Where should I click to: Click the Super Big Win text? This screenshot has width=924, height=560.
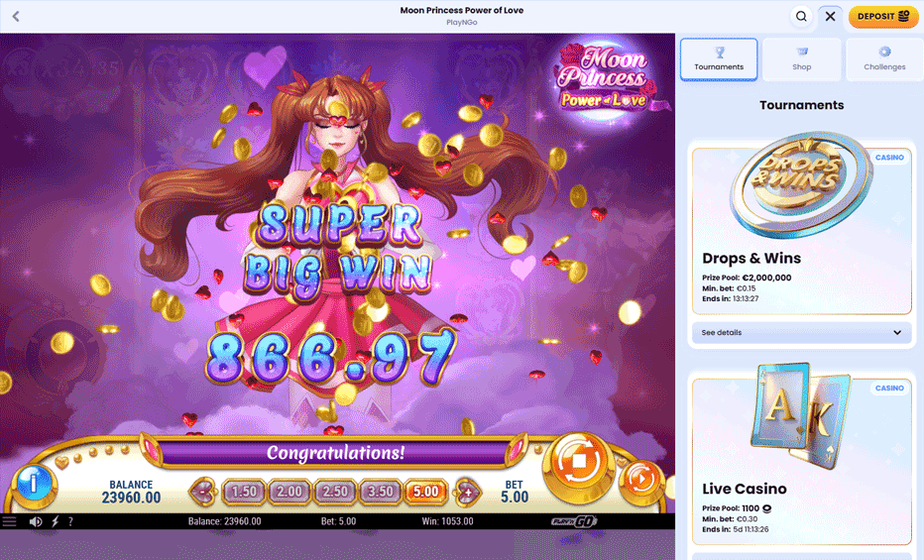[339, 253]
